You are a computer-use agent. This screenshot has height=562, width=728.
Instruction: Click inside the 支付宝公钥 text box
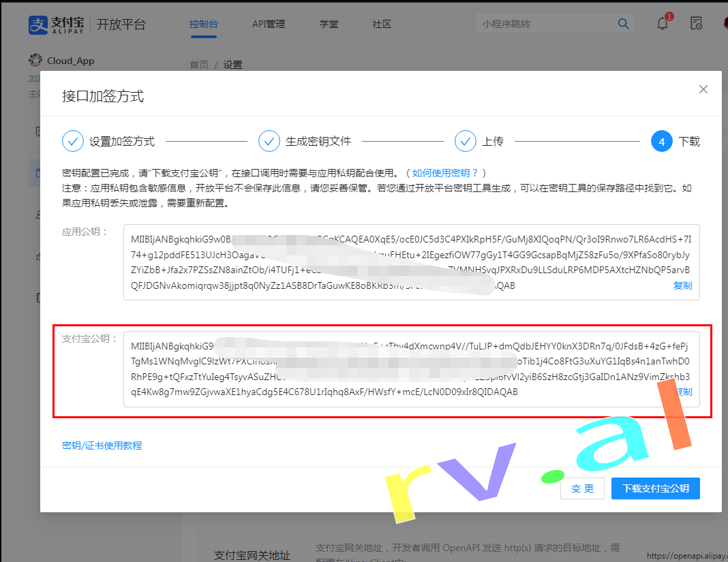(411, 369)
